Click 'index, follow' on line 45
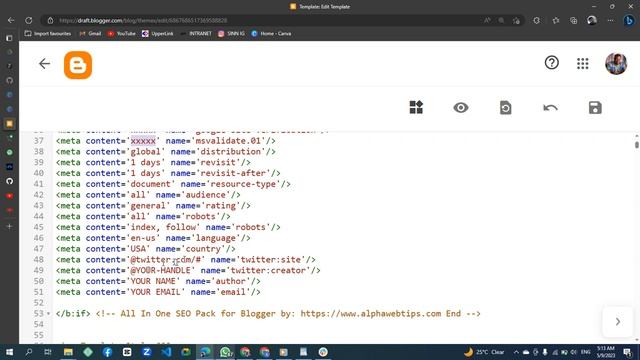640x360 pixels. (163, 227)
